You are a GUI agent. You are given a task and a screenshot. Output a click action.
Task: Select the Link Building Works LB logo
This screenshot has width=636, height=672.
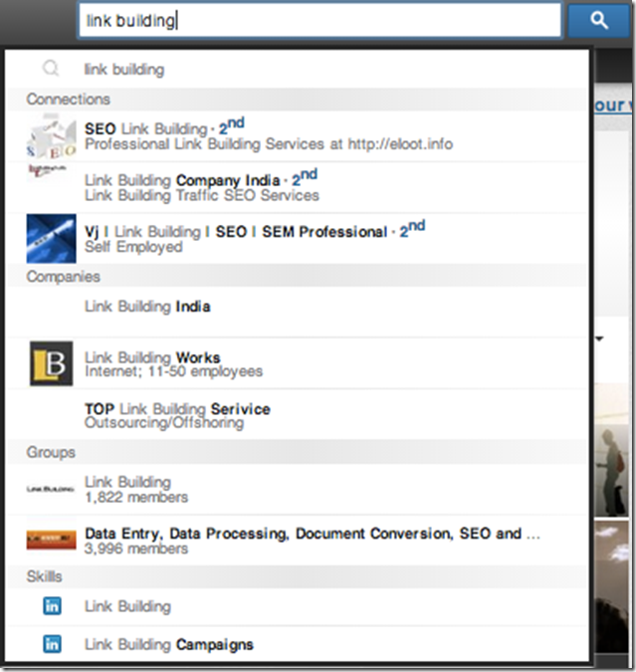(x=51, y=363)
